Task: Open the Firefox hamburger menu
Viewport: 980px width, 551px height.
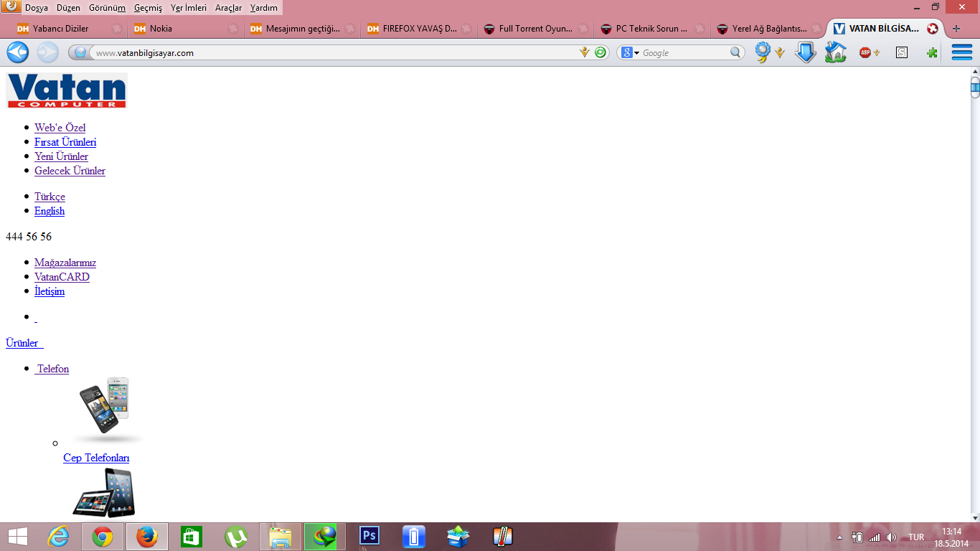Action: pyautogui.click(x=961, y=52)
